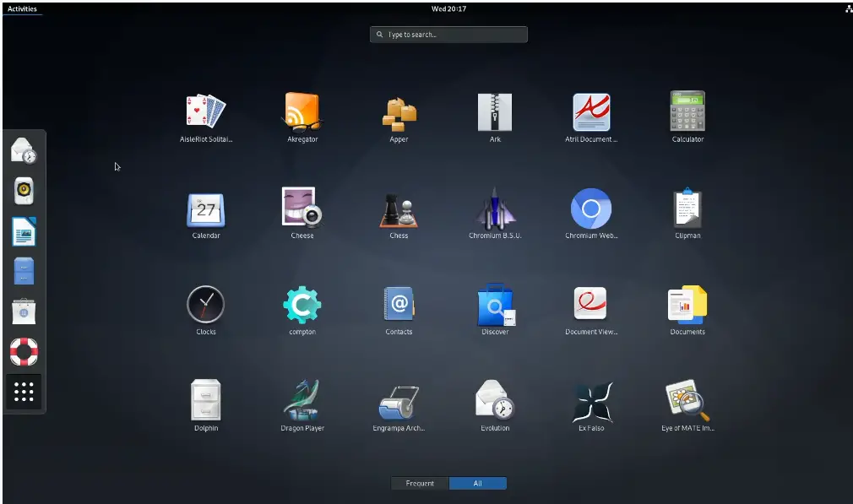Image resolution: width=853 pixels, height=504 pixels.
Task: Open Software bag icon in dock
Action: (24, 312)
